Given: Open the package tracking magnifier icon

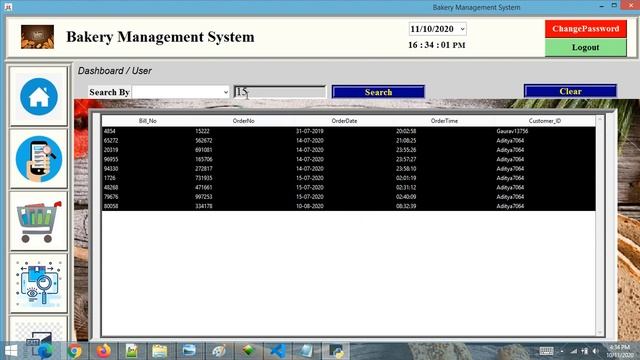Looking at the screenshot, I should point(39,284).
